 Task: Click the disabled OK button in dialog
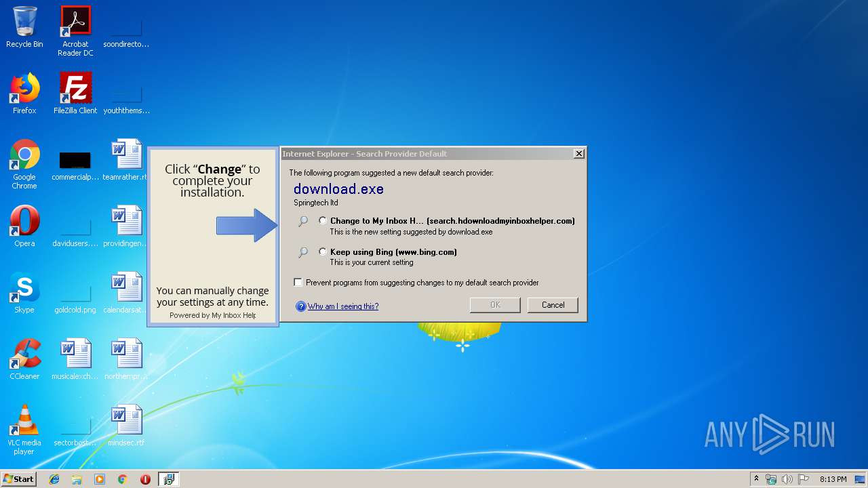click(x=495, y=305)
